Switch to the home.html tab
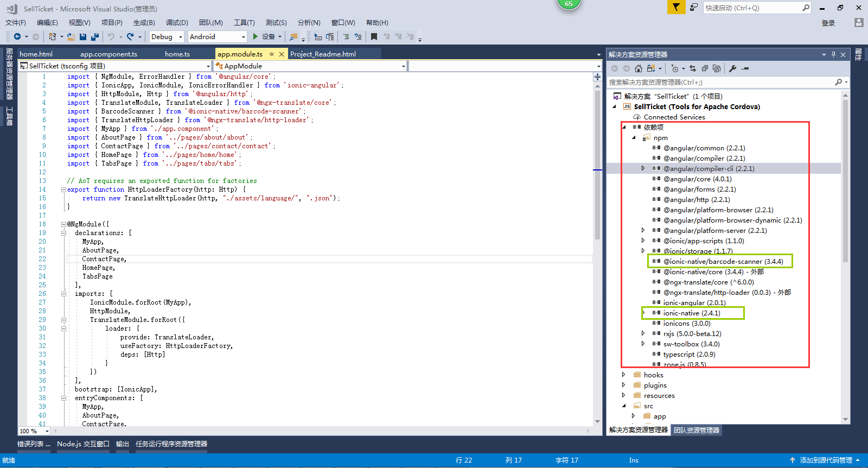868x468 pixels. coord(36,54)
